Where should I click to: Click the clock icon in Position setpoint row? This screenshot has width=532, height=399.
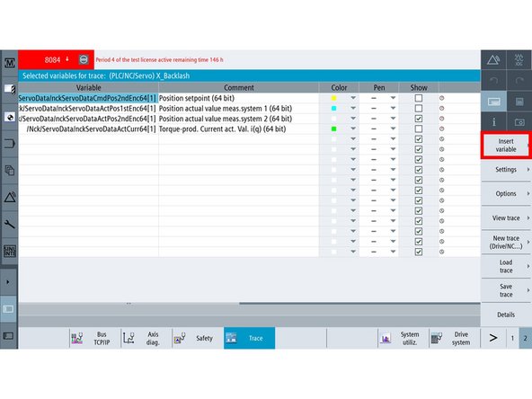click(x=442, y=98)
